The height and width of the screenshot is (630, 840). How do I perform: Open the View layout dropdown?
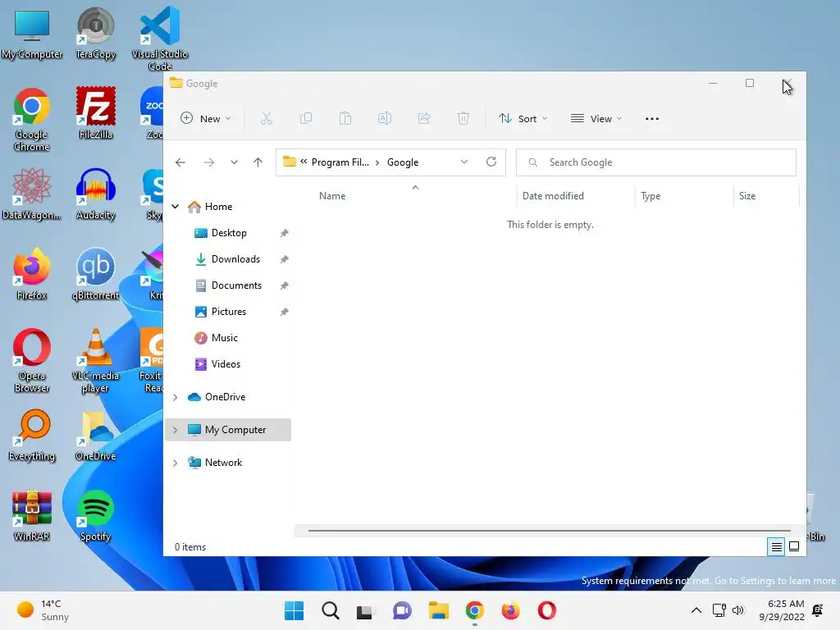(596, 118)
